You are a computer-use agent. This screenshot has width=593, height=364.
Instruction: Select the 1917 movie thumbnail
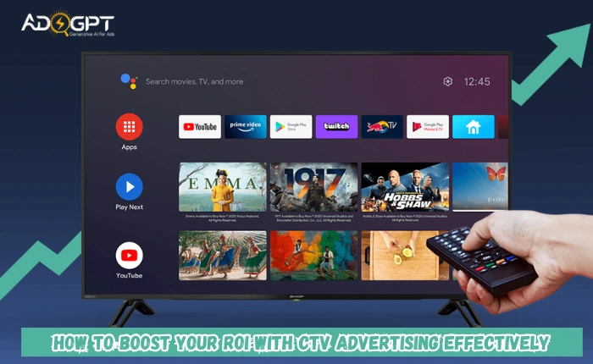(x=313, y=187)
